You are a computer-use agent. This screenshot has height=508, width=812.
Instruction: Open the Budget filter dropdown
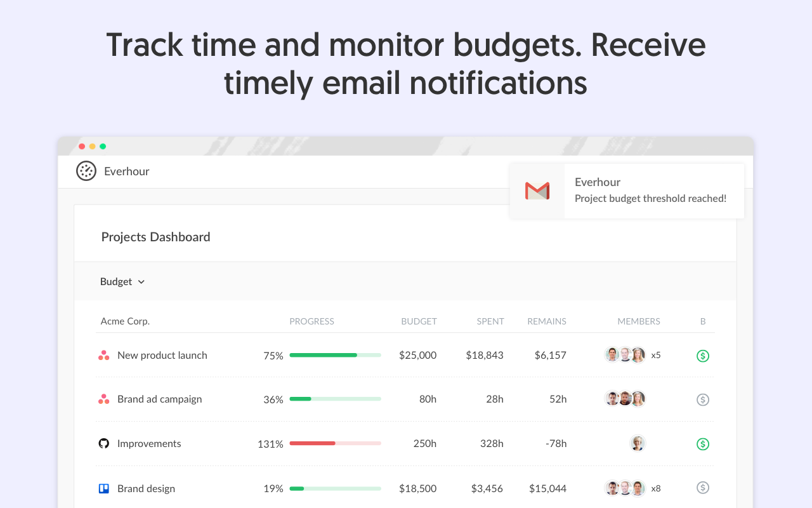122,281
